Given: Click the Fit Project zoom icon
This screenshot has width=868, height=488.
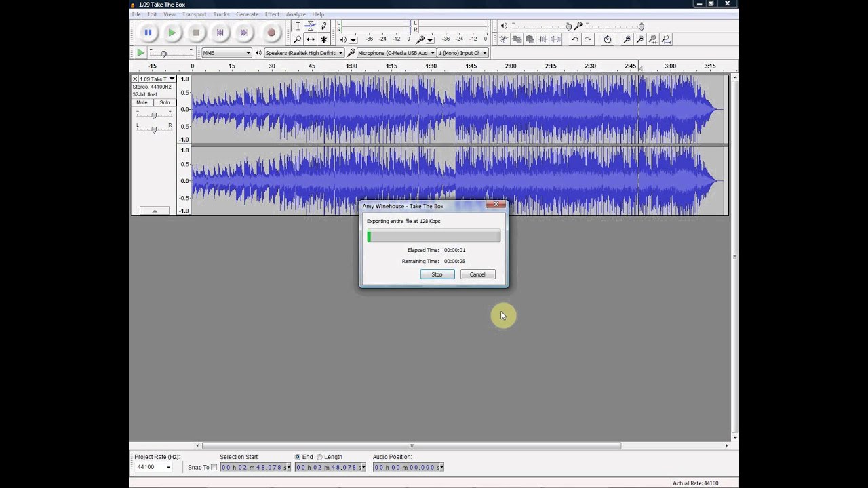Looking at the screenshot, I should (x=666, y=39).
